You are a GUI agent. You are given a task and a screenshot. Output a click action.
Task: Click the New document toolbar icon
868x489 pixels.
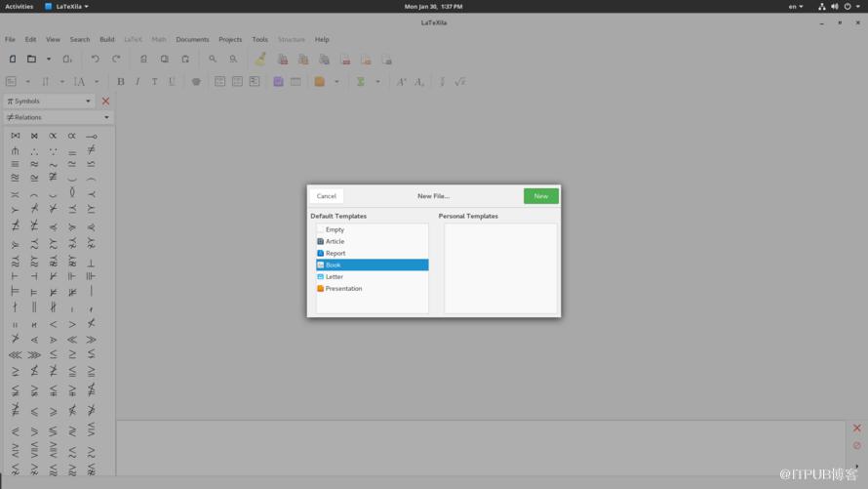(12, 59)
